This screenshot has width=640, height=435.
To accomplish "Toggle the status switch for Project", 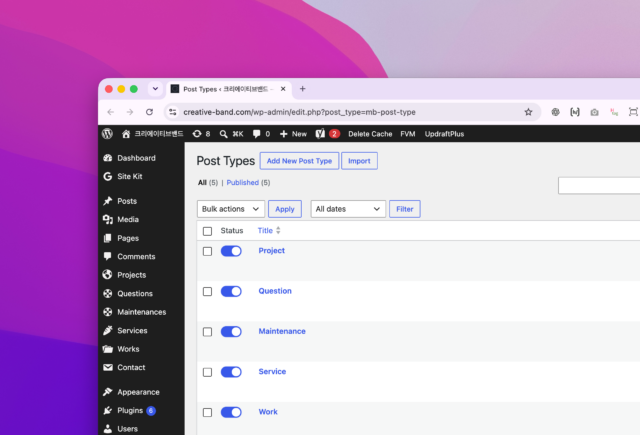I will tap(231, 251).
